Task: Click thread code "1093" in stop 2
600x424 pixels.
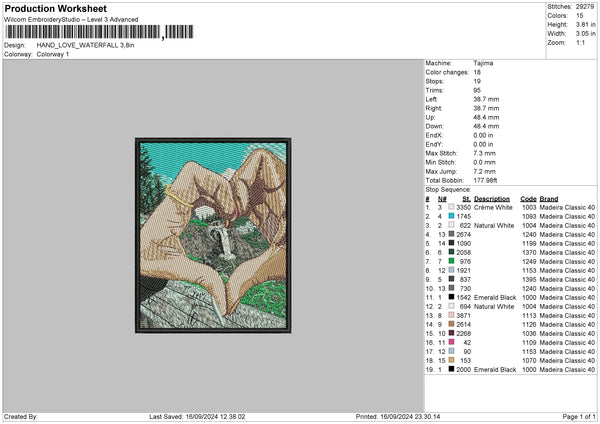Action: 529,216
